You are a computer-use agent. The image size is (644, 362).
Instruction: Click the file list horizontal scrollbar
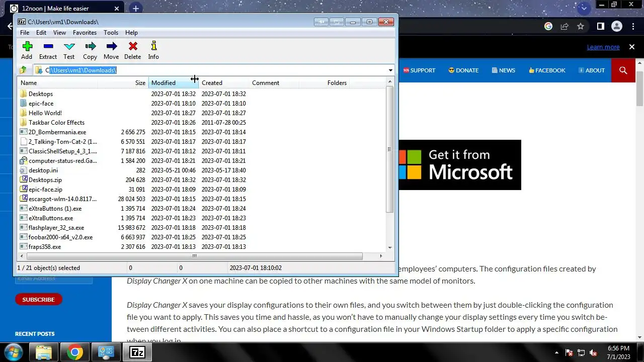pos(194,256)
